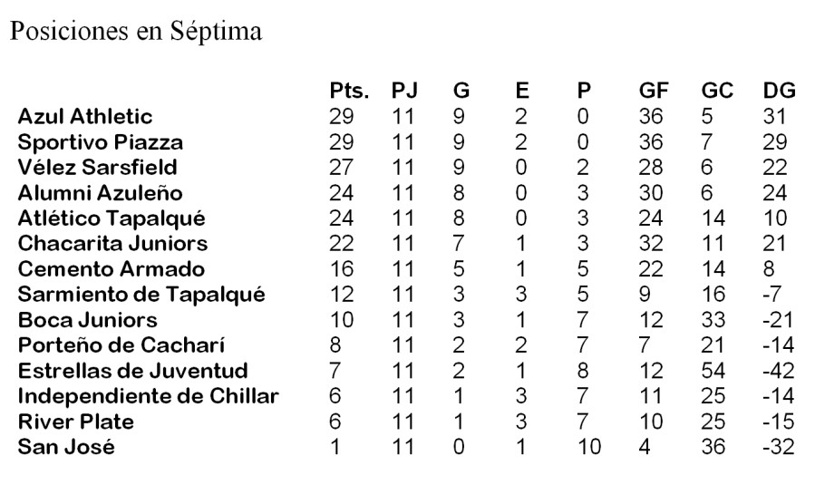825x504 pixels.
Task: Click the Sarmiento de Tapalqué team name
Action: (x=141, y=295)
